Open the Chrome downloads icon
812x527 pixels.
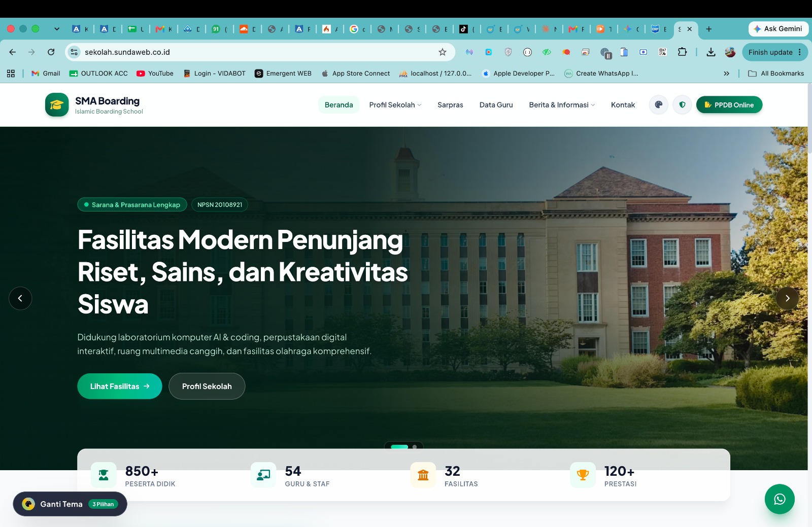pos(711,52)
